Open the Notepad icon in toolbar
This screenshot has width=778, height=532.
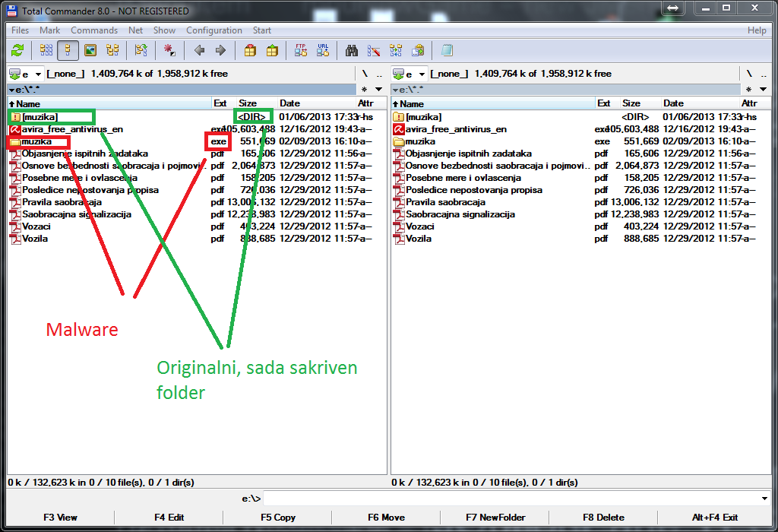(447, 50)
